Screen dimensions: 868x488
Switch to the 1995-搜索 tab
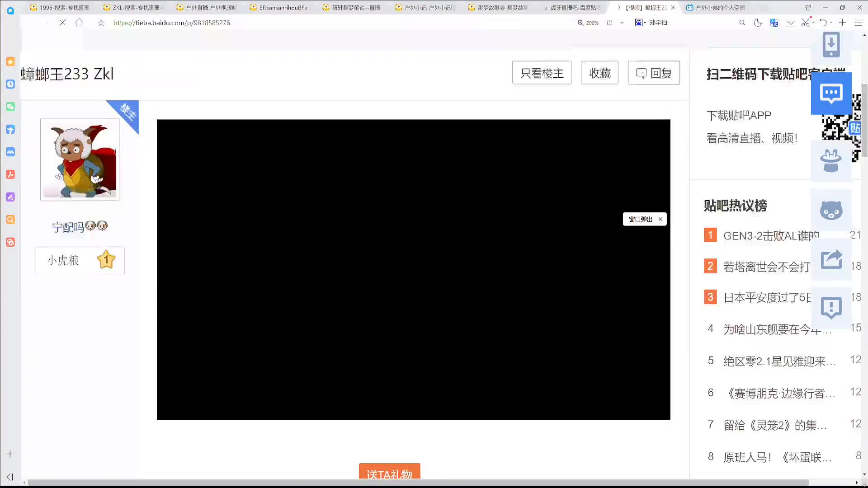tap(60, 7)
